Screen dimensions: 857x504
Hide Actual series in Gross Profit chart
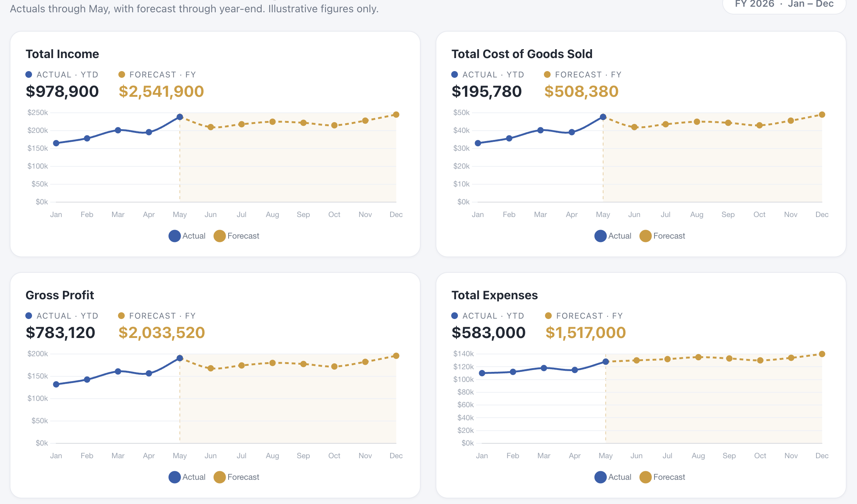[x=187, y=477]
